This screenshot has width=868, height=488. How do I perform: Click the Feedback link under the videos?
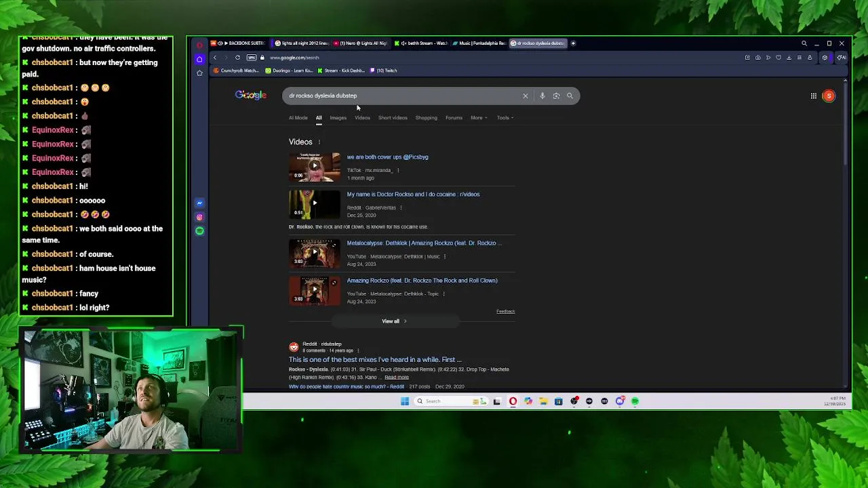[x=505, y=312]
